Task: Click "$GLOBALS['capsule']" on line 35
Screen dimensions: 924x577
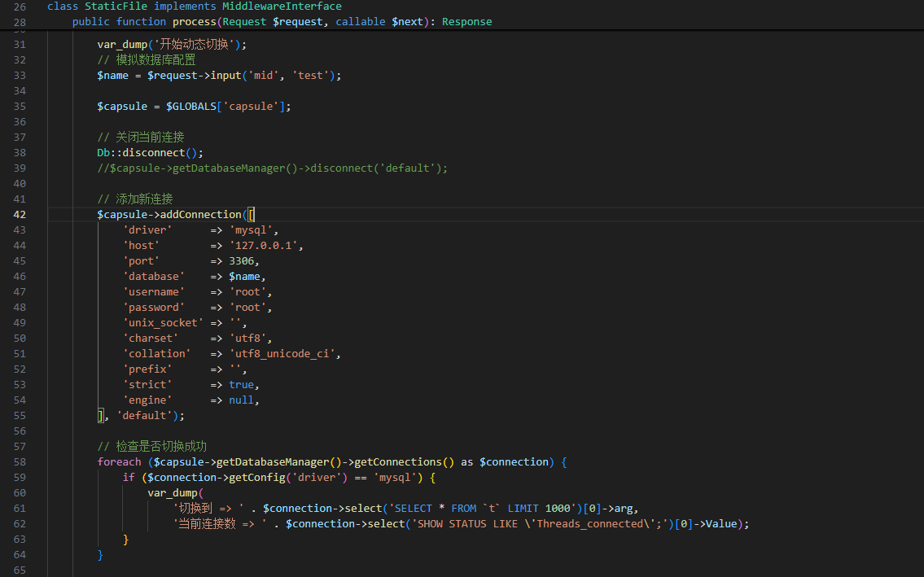Action: [226, 106]
